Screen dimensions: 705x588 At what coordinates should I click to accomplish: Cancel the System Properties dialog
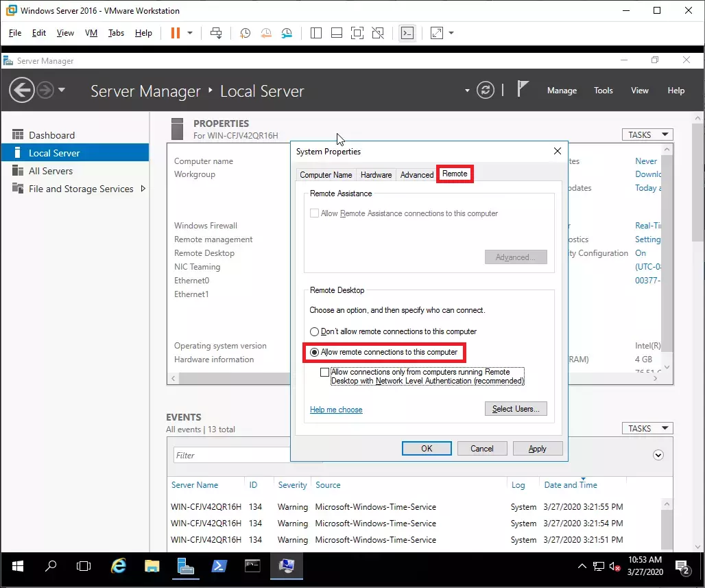[x=482, y=449]
